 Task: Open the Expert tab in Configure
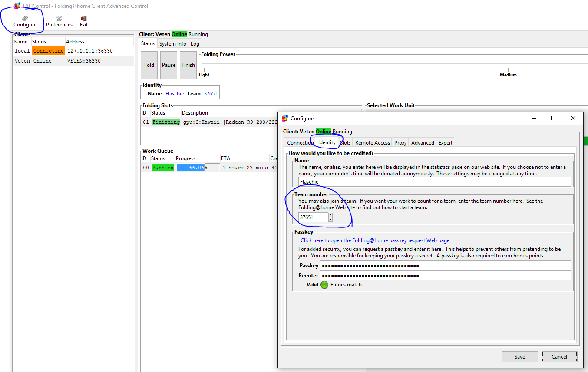click(445, 143)
